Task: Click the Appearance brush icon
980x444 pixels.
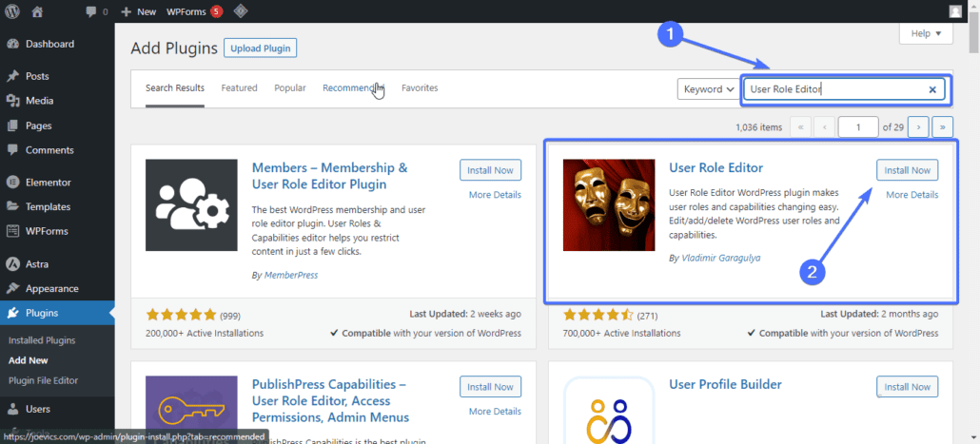Action: [12, 288]
